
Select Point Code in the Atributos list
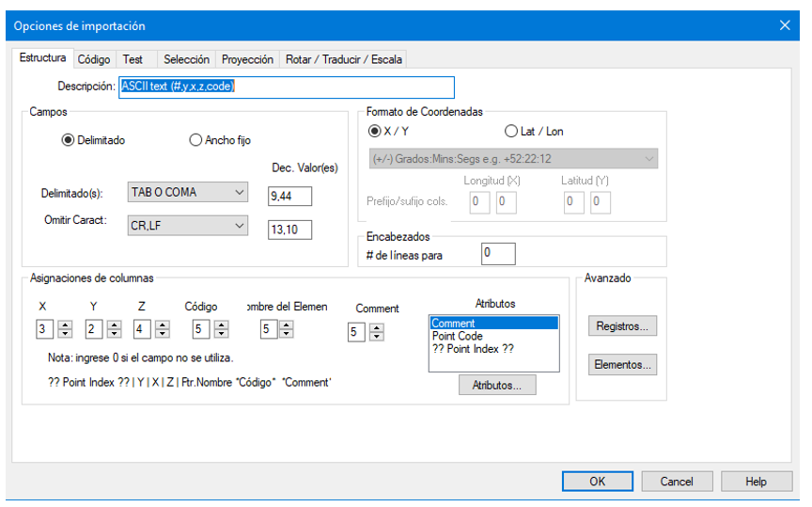point(457,336)
